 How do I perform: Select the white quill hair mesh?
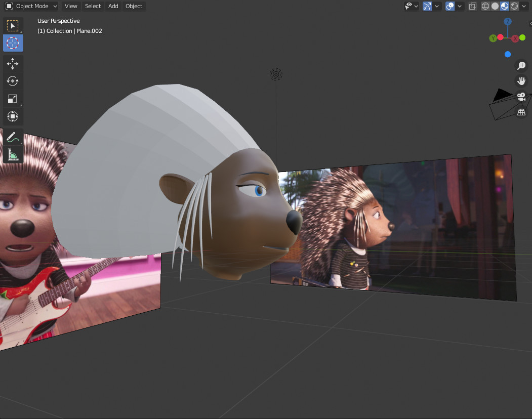click(136, 163)
